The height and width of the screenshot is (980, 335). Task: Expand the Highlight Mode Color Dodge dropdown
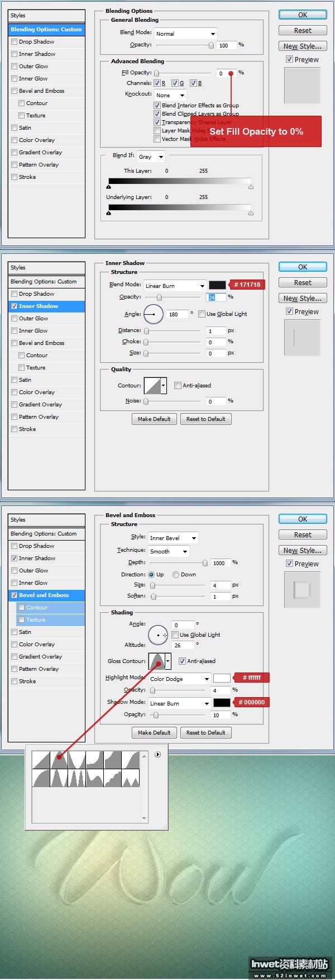coord(179,679)
